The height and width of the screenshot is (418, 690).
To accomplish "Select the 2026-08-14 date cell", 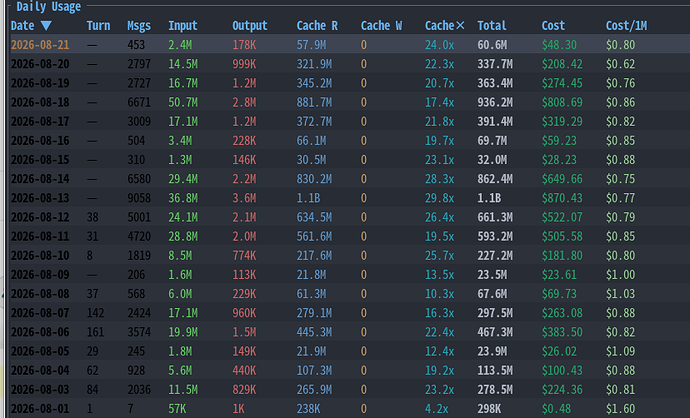I will click(x=40, y=179).
